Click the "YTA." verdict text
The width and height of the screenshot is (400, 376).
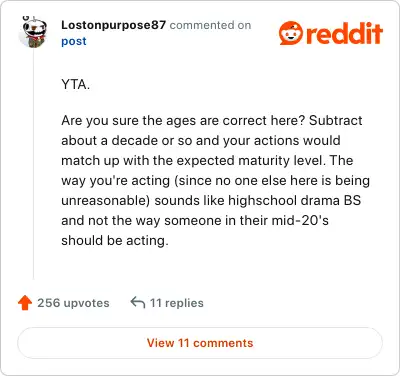76,84
